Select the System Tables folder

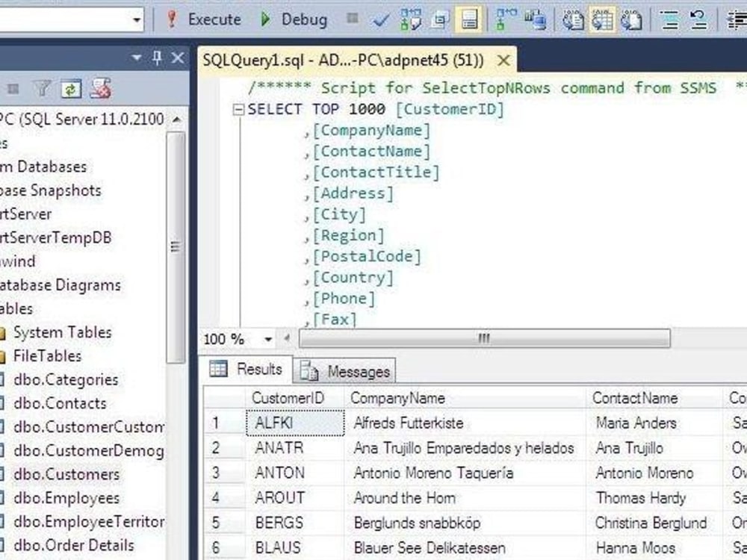click(x=63, y=332)
